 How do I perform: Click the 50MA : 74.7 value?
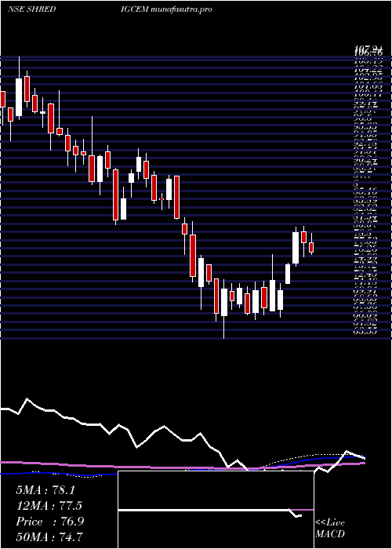click(x=49, y=536)
